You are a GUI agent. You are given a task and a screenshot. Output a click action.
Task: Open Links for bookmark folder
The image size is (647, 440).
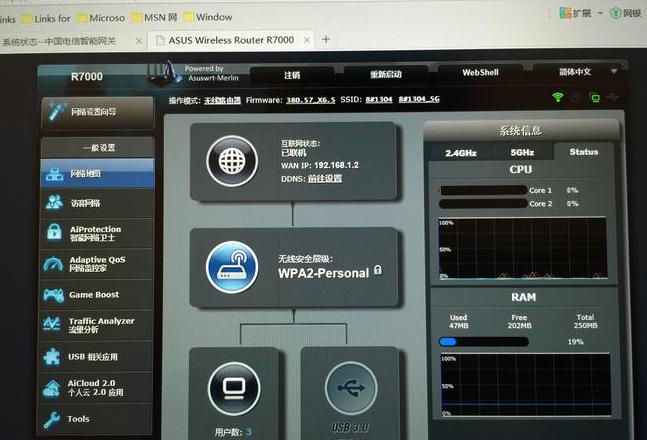click(x=46, y=19)
